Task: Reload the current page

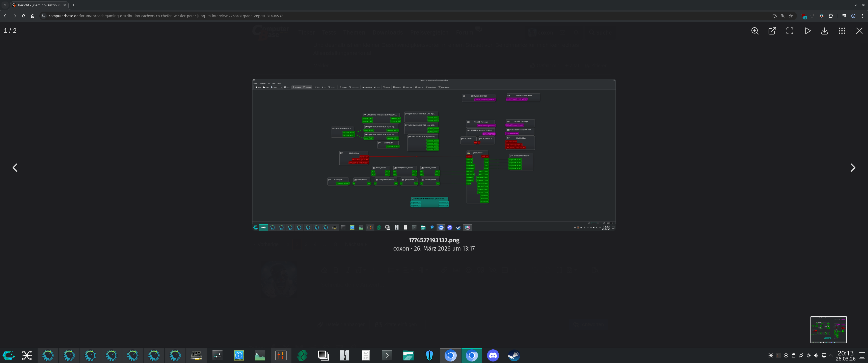Action: click(x=23, y=16)
